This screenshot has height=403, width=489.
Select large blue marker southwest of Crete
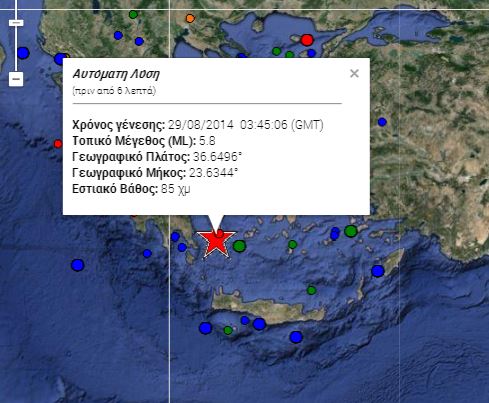tap(205, 328)
